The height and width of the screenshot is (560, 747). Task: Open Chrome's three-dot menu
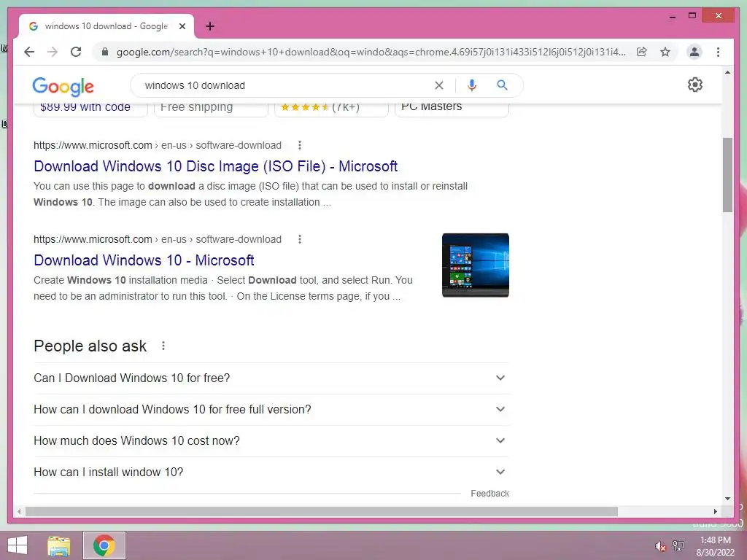718,52
